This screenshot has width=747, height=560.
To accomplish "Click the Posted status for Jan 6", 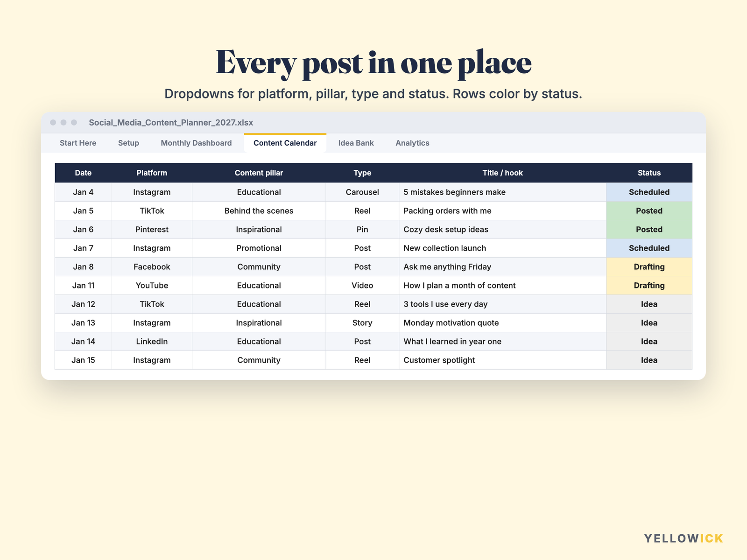I will [649, 230].
